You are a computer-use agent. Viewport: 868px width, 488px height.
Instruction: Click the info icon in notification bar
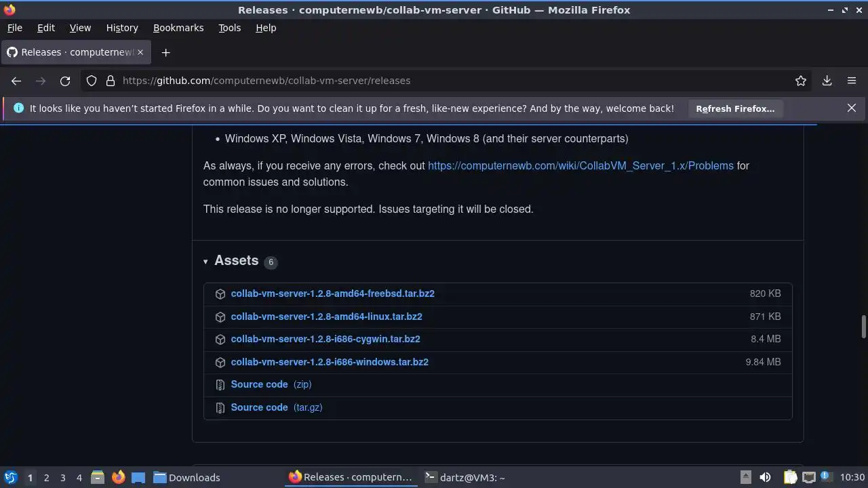[18, 108]
